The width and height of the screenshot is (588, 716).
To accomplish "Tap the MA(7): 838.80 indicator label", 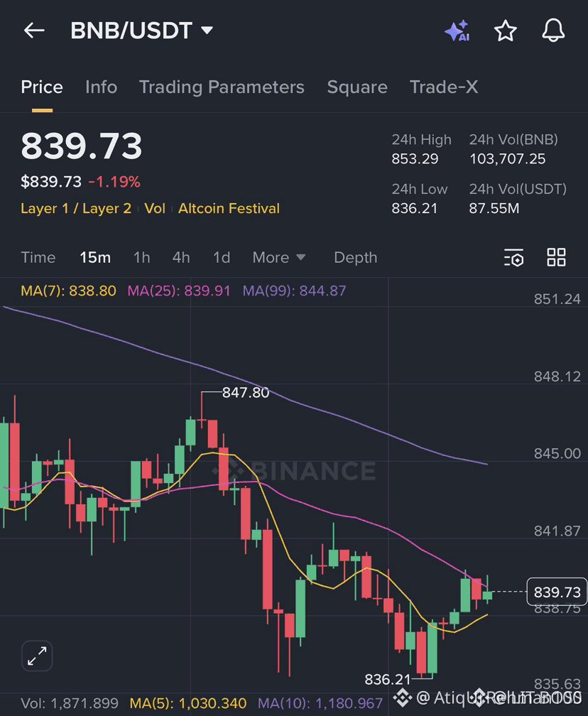I will [x=68, y=291].
